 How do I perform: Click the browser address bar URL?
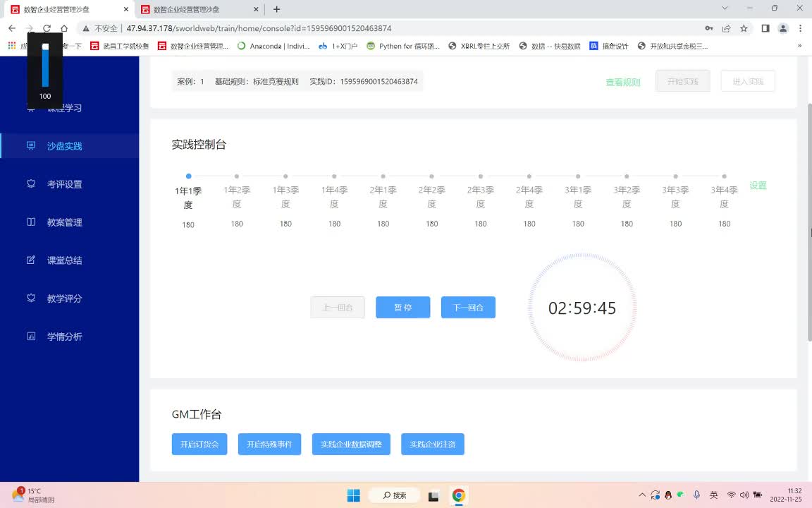(x=259, y=28)
